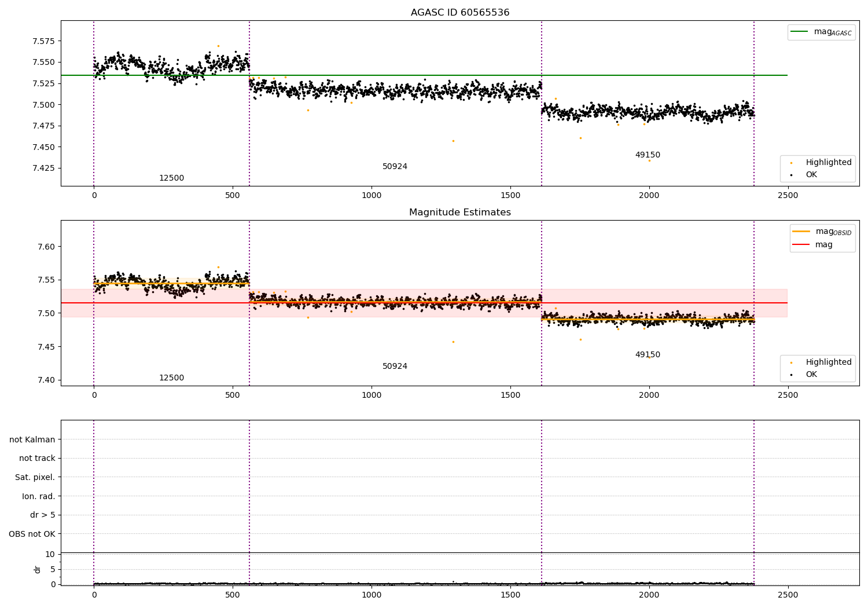Click the 7.450 y-axis tick label
The height and width of the screenshot is (608, 868).
pos(44,147)
